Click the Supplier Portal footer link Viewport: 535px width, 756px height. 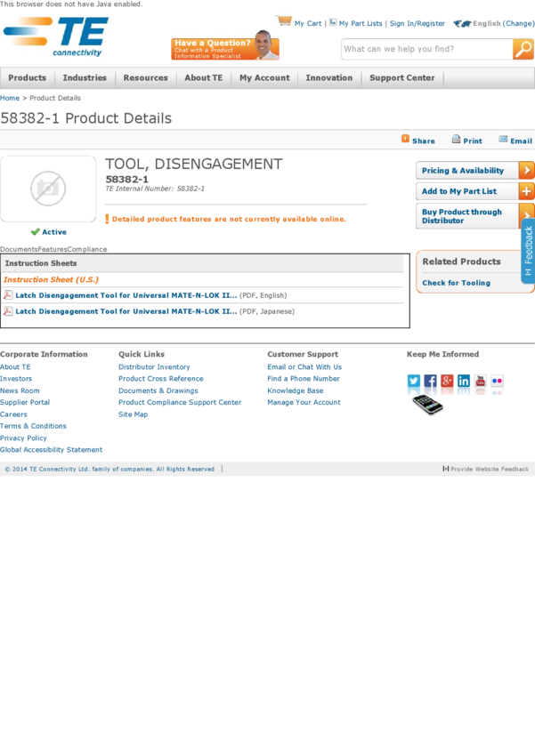point(25,402)
